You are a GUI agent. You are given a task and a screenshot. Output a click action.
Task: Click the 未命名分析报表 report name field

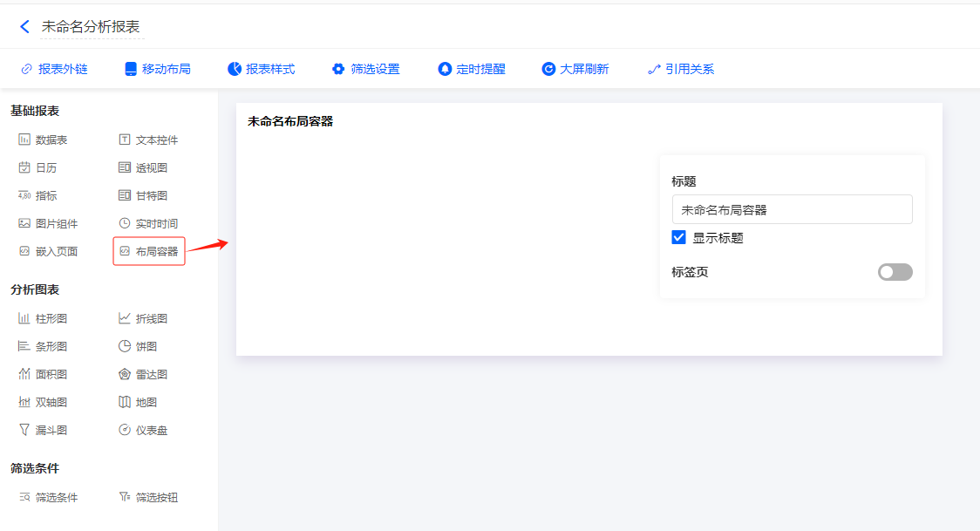[x=92, y=27]
